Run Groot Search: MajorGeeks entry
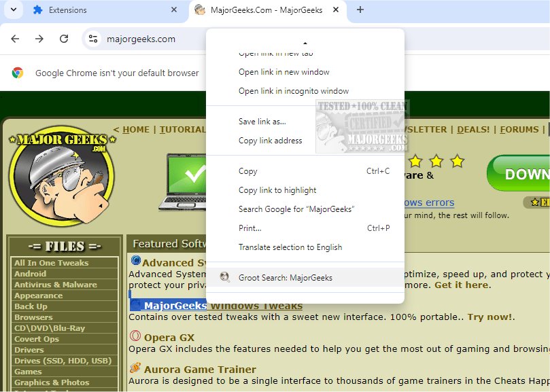550x392 pixels. point(305,277)
